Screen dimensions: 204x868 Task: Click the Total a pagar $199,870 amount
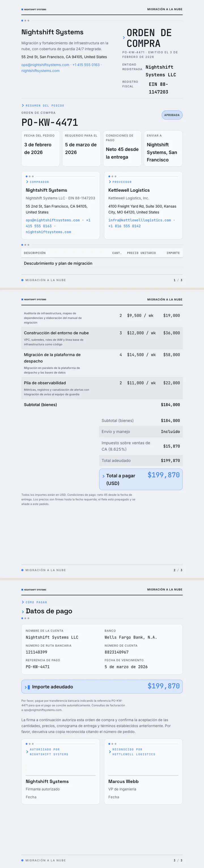pos(163,475)
